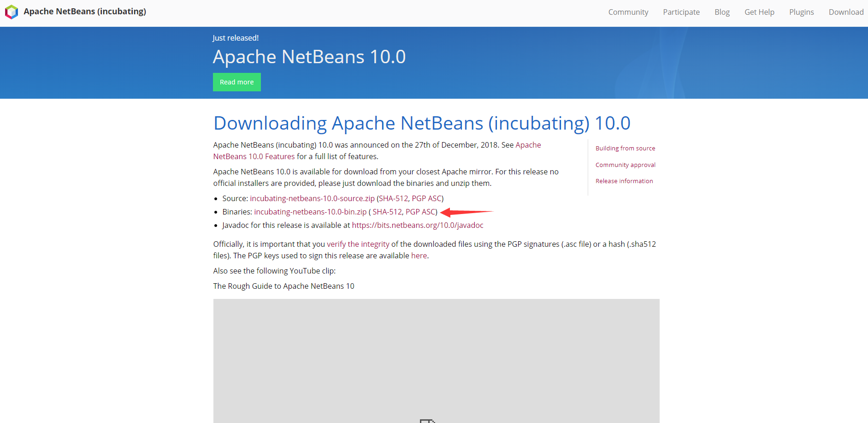
Task: Open the Apache NetBeans (incubating) home title
Action: pos(85,12)
